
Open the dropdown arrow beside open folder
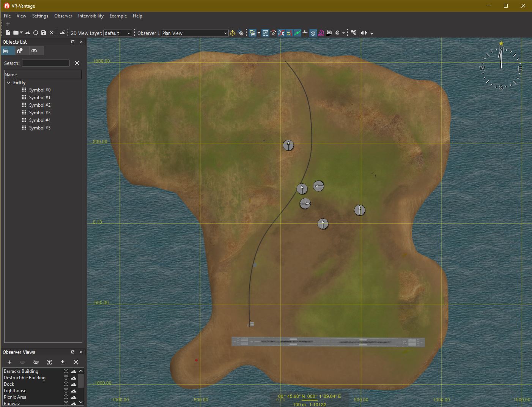tap(21, 33)
